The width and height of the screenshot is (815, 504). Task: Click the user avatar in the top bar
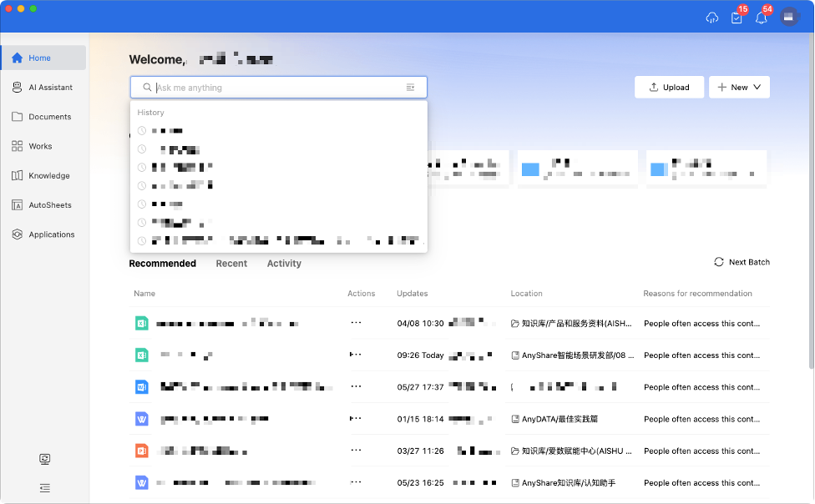click(789, 17)
